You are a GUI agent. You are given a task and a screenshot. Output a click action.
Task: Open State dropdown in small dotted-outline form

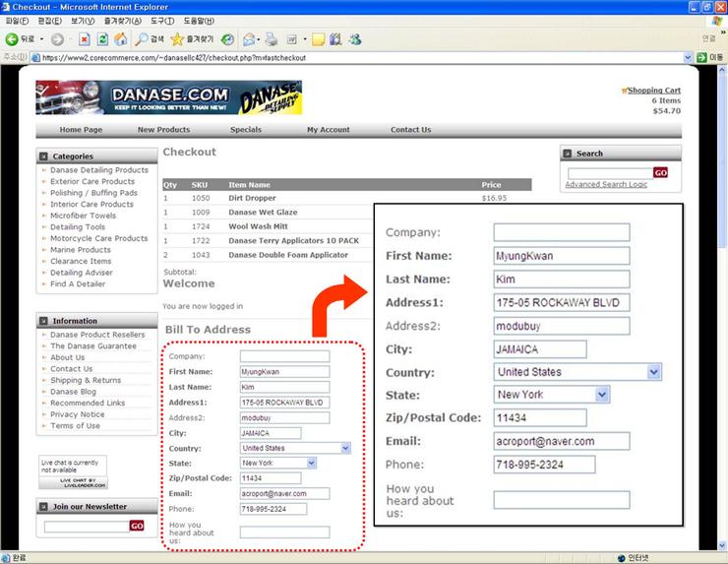tap(312, 463)
